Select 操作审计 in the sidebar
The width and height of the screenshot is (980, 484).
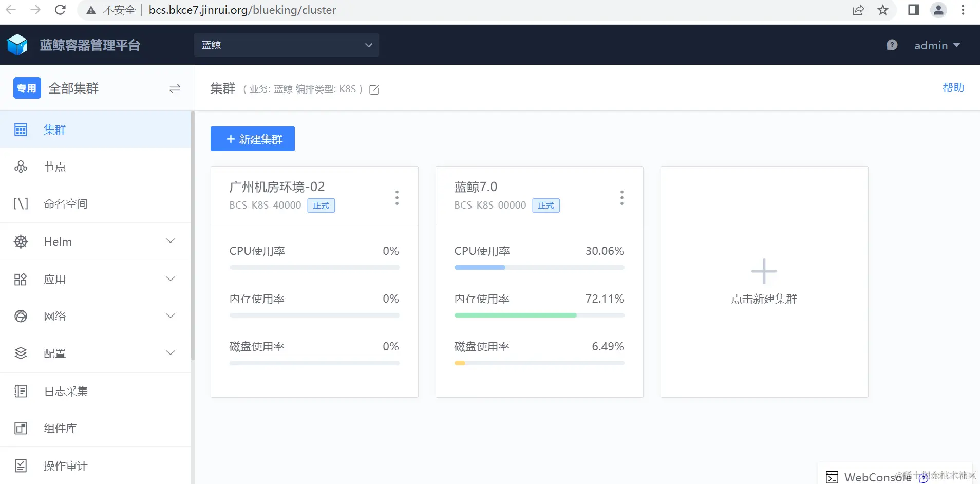click(96, 466)
